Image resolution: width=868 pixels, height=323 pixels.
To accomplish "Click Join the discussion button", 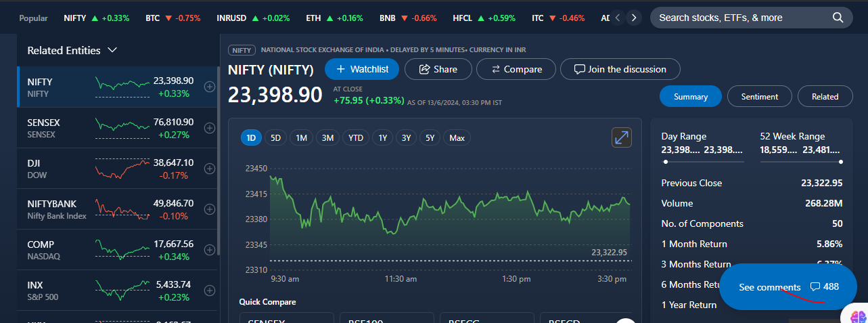I will pyautogui.click(x=620, y=69).
